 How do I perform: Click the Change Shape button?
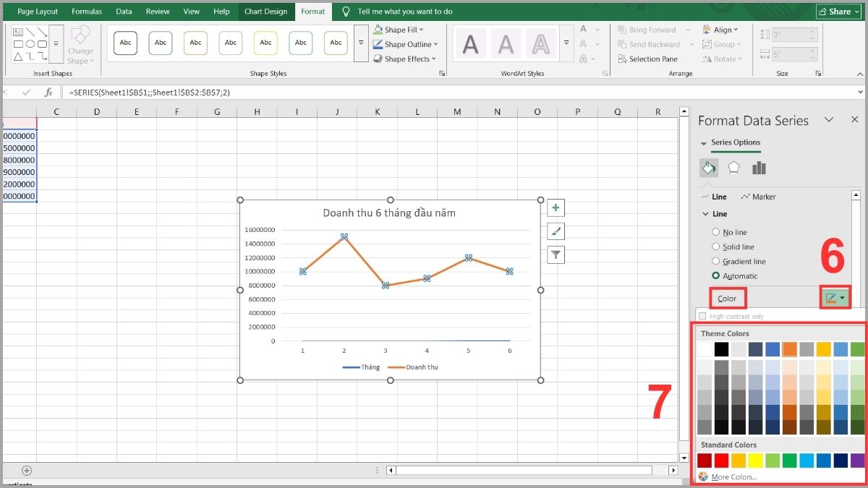[x=80, y=45]
